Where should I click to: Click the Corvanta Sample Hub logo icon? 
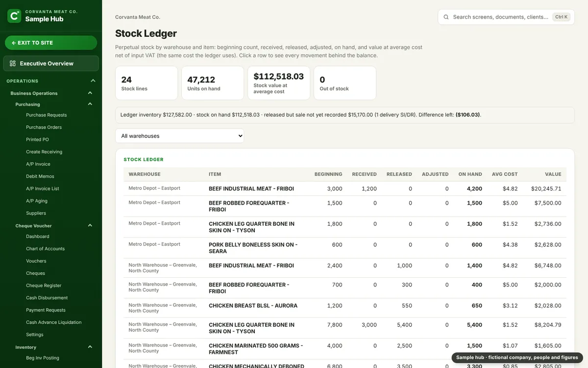[14, 16]
